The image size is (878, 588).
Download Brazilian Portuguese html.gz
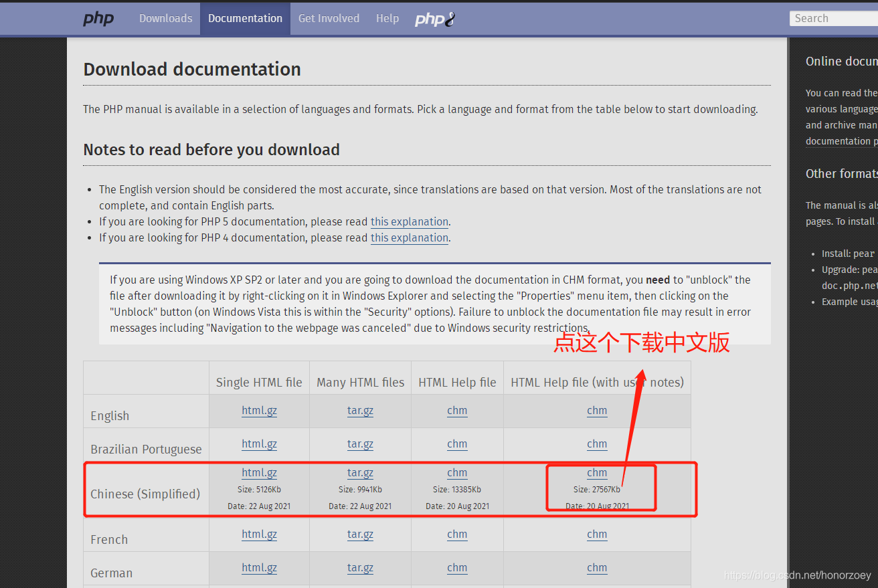pyautogui.click(x=259, y=444)
